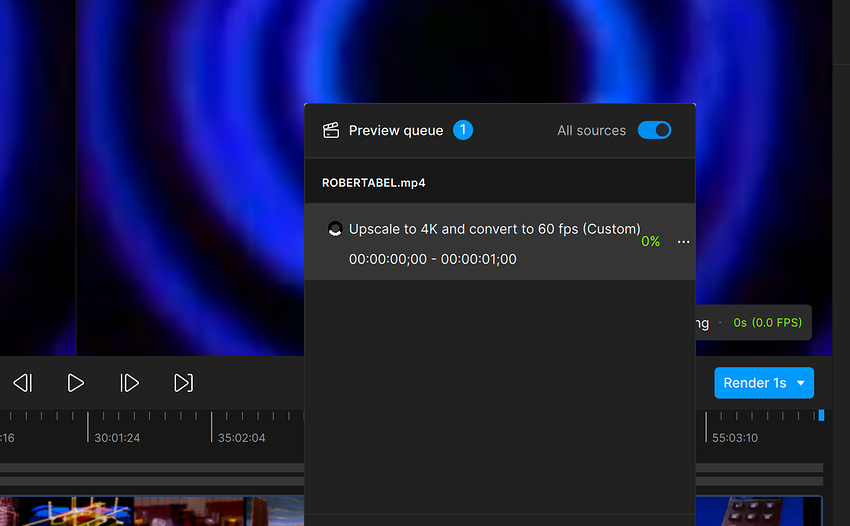Open the three-dot menu for the upscale job
Viewport: 850px width, 526px height.
pos(683,241)
